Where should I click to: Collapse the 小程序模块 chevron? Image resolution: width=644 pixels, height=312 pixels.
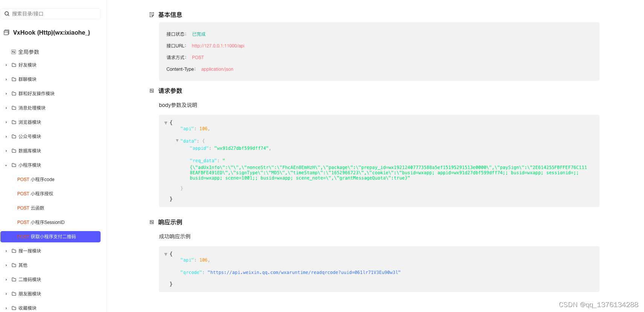[x=6, y=165]
